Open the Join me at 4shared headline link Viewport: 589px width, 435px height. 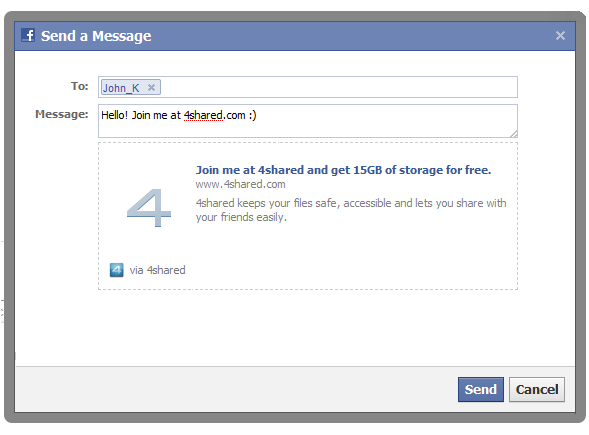tap(343, 170)
